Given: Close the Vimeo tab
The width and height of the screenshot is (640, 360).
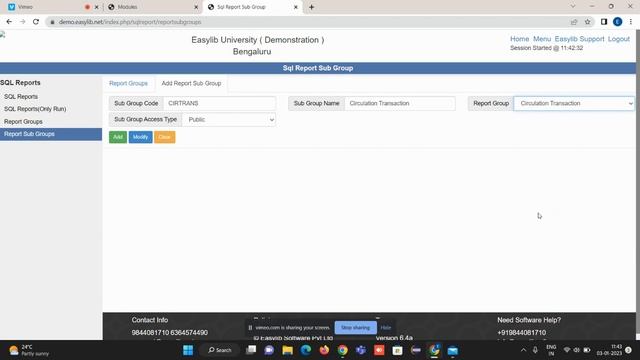Looking at the screenshot, I should pos(96,7).
